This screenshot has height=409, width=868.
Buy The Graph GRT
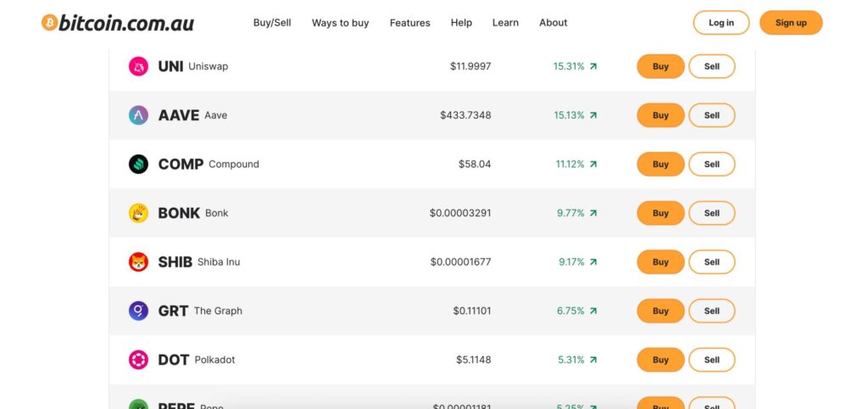click(x=660, y=311)
